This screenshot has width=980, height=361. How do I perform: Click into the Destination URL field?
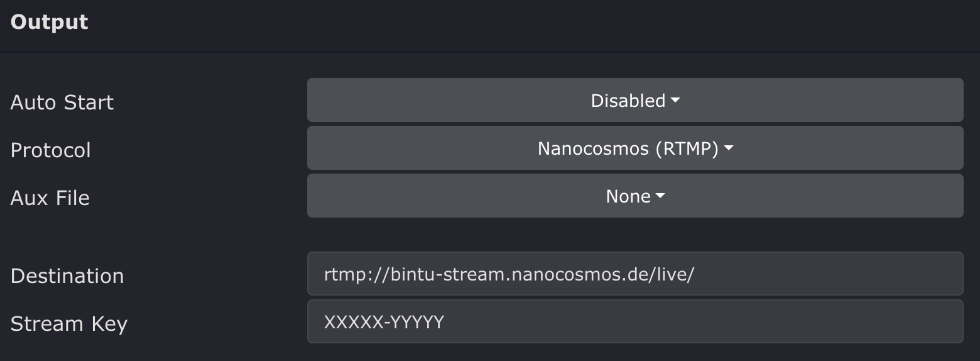click(x=634, y=274)
